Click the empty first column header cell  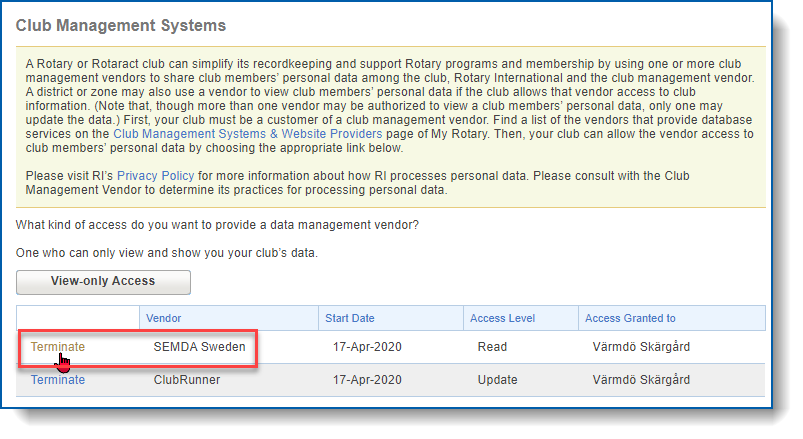click(x=78, y=318)
